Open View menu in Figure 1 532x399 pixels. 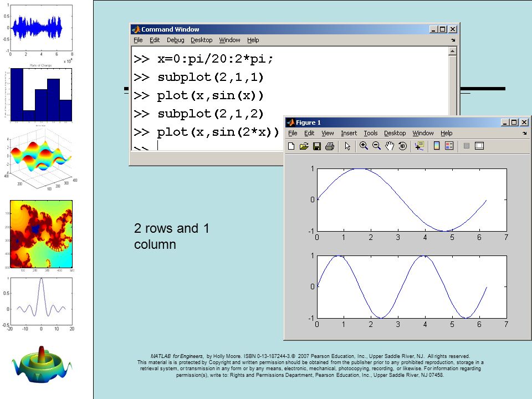point(328,133)
